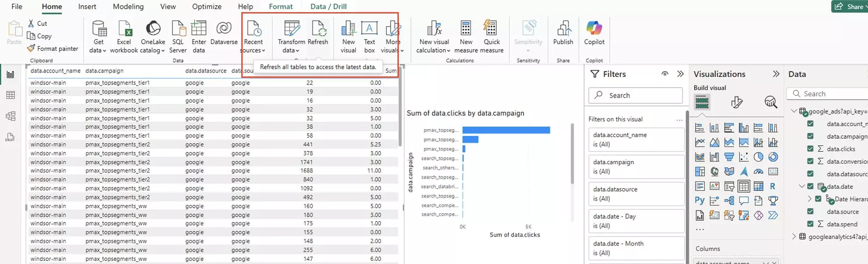Open the Insert ribbon tab
The image size is (868, 264).
[87, 7]
